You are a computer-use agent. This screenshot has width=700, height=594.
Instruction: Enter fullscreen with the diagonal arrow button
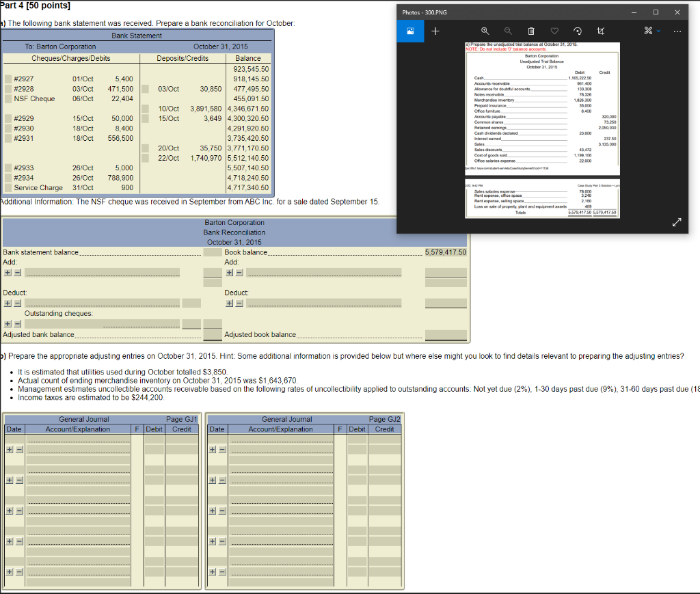click(677, 222)
